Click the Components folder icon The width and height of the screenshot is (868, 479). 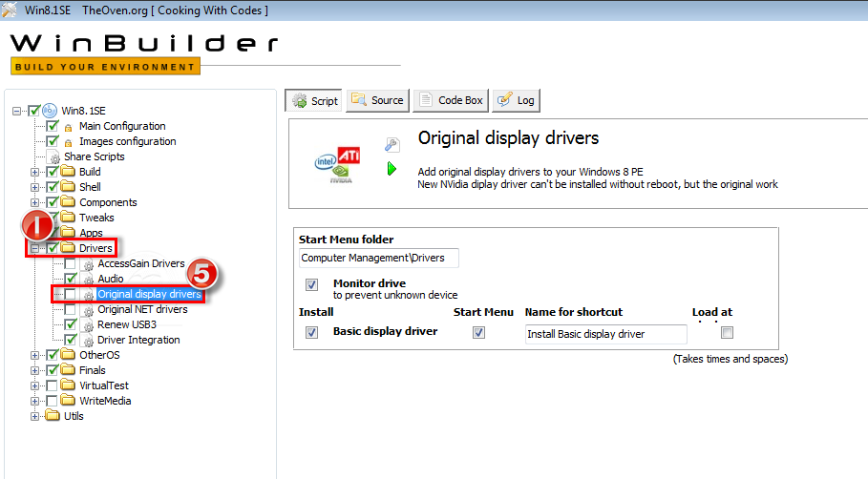tap(68, 202)
